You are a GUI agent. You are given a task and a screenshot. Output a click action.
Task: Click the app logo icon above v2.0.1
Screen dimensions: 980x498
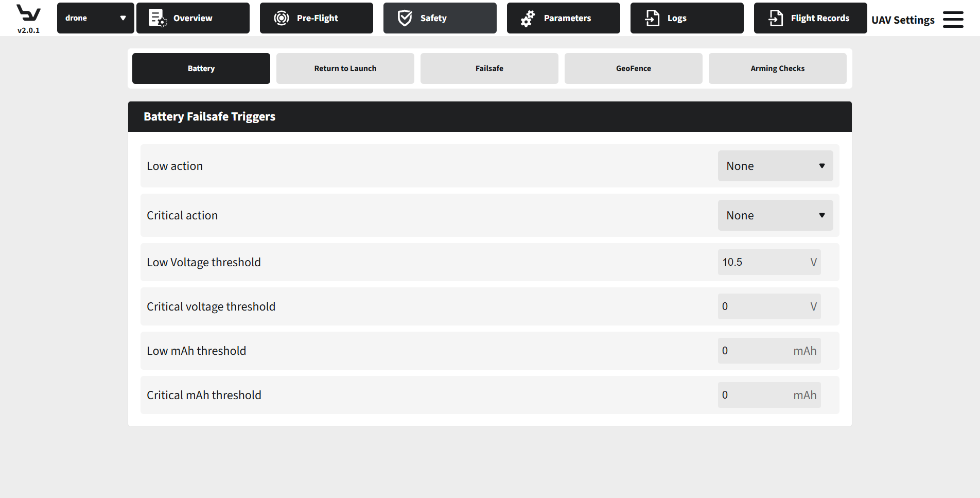(28, 13)
